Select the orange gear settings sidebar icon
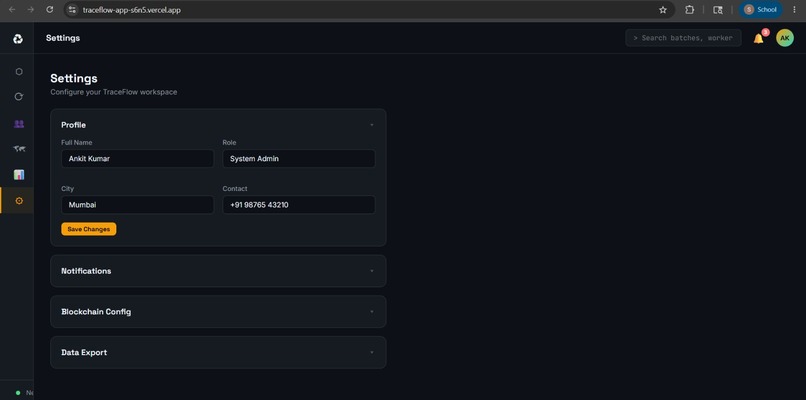 [x=19, y=201]
